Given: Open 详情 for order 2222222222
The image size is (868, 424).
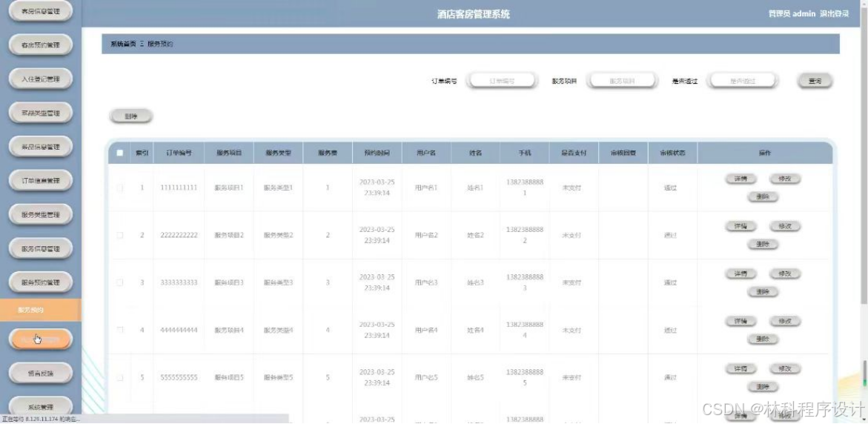Looking at the screenshot, I should pyautogui.click(x=741, y=226).
